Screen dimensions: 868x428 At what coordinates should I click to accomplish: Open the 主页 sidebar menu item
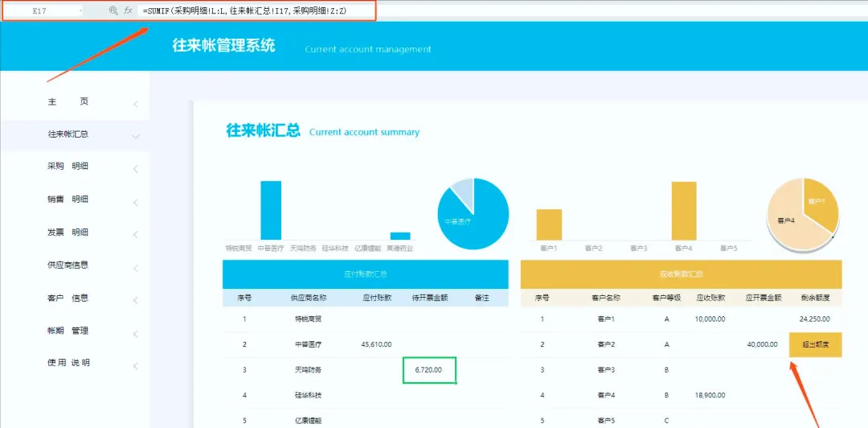[x=68, y=101]
